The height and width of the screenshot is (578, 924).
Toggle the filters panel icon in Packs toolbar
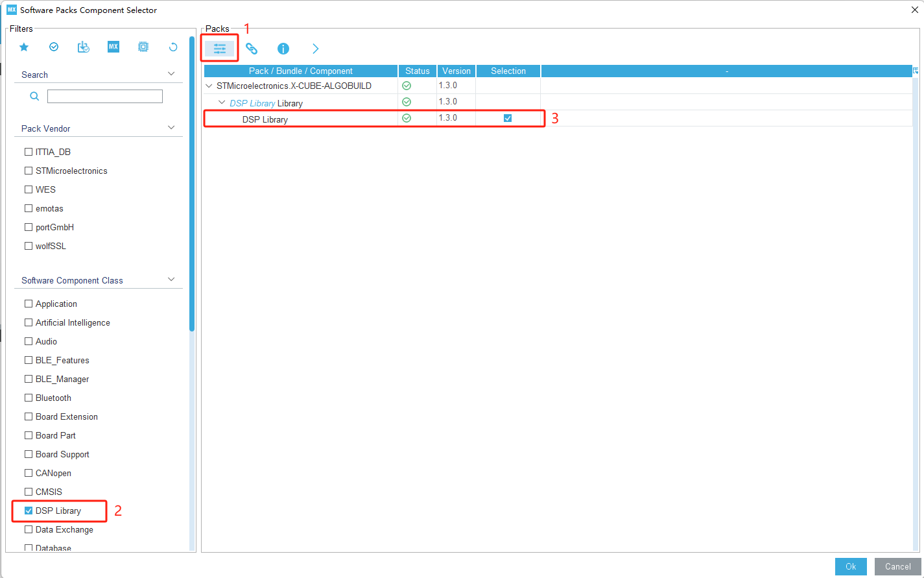click(x=220, y=49)
